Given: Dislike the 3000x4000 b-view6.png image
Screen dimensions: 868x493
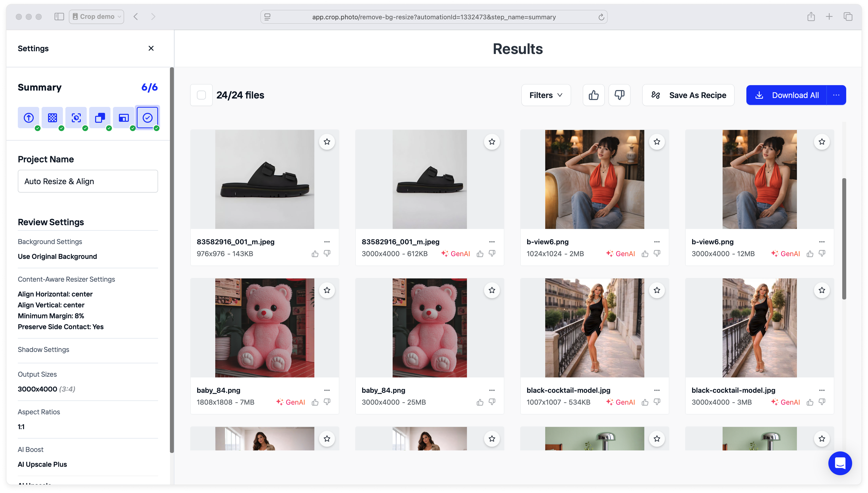Looking at the screenshot, I should [822, 254].
